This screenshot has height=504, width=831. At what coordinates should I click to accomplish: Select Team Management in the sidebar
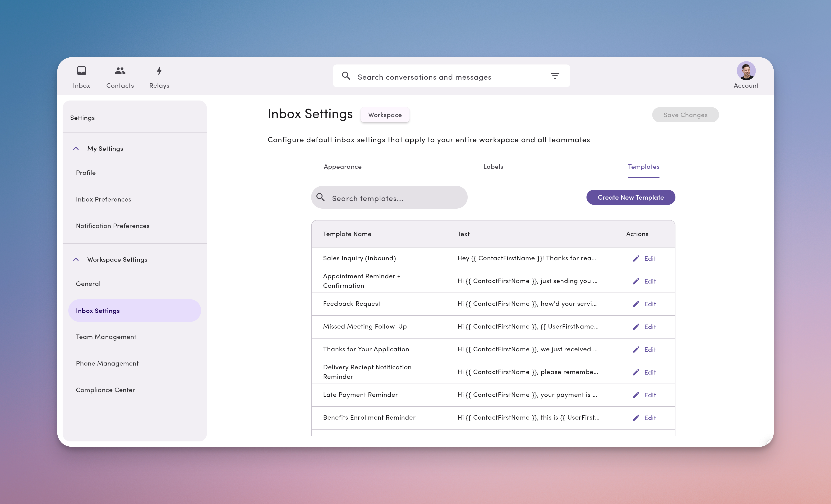click(106, 336)
